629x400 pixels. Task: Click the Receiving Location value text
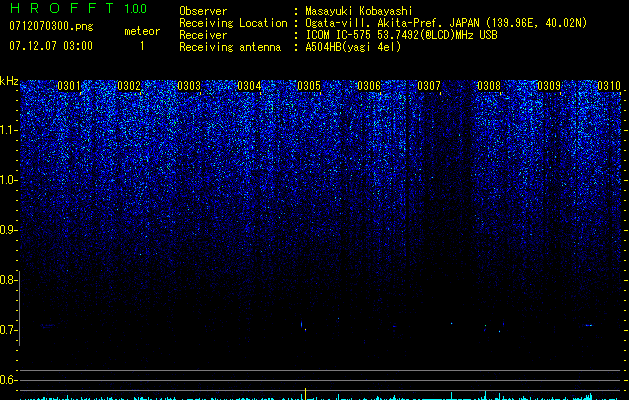446,23
